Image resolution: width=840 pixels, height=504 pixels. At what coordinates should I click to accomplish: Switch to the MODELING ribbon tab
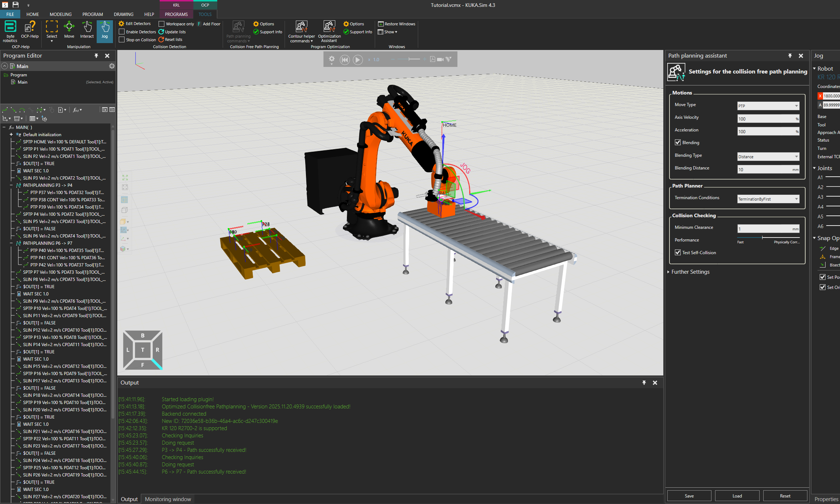click(60, 14)
